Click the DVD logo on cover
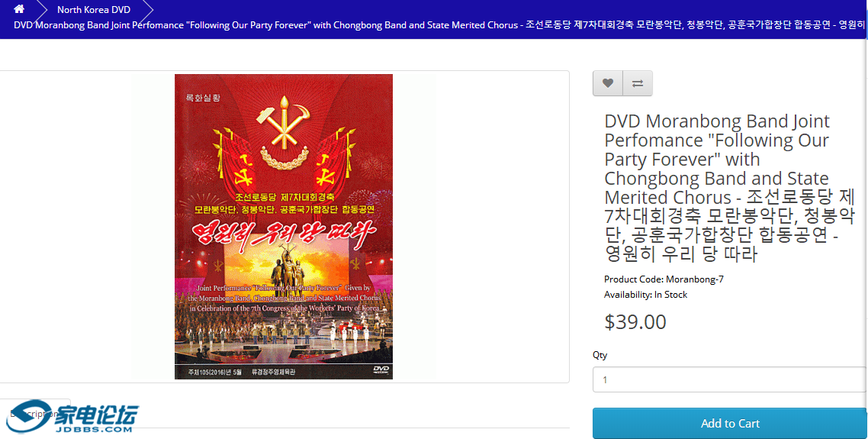Viewport: 868px width, 439px height. click(381, 370)
